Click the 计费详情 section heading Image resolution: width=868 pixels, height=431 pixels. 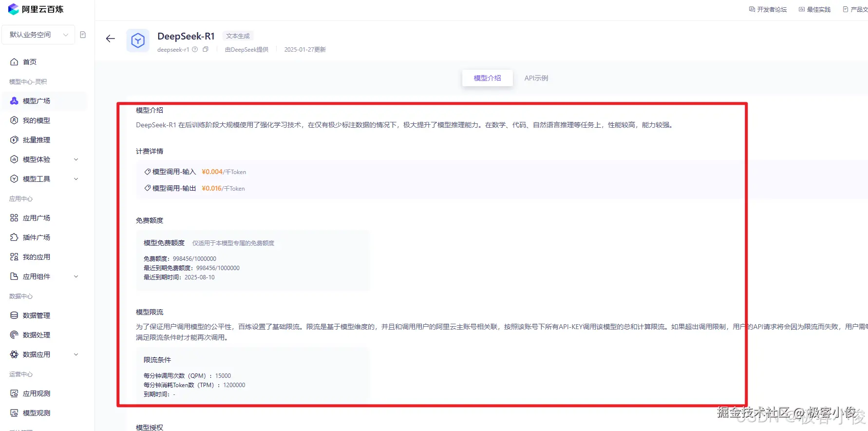(150, 151)
